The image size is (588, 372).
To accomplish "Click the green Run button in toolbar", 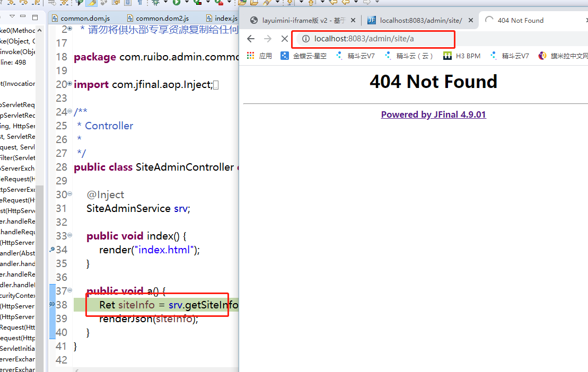I will [175, 2].
